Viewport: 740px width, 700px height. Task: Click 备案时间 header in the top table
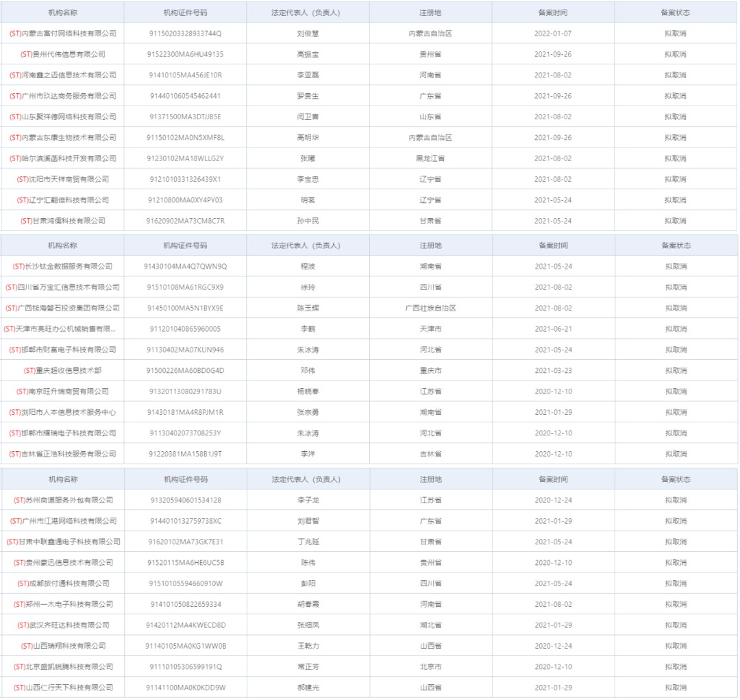click(552, 12)
